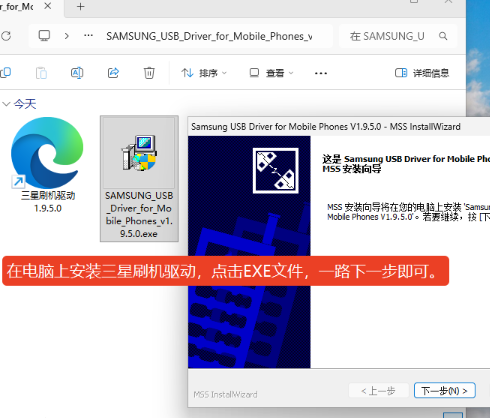Expand the breadcrumb path chevron
Image resolution: width=490 pixels, height=418 pixels.
(x=67, y=36)
